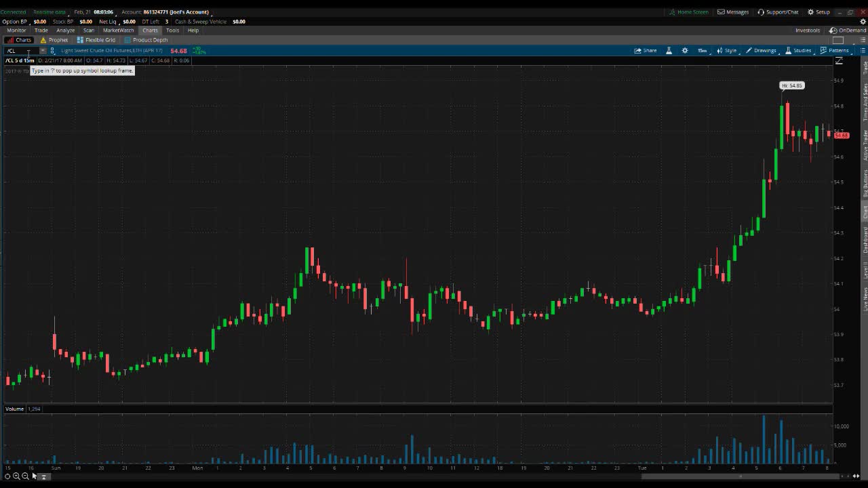Open Big Buttons sidebar panel
The width and height of the screenshot is (868, 488).
pos(865,183)
